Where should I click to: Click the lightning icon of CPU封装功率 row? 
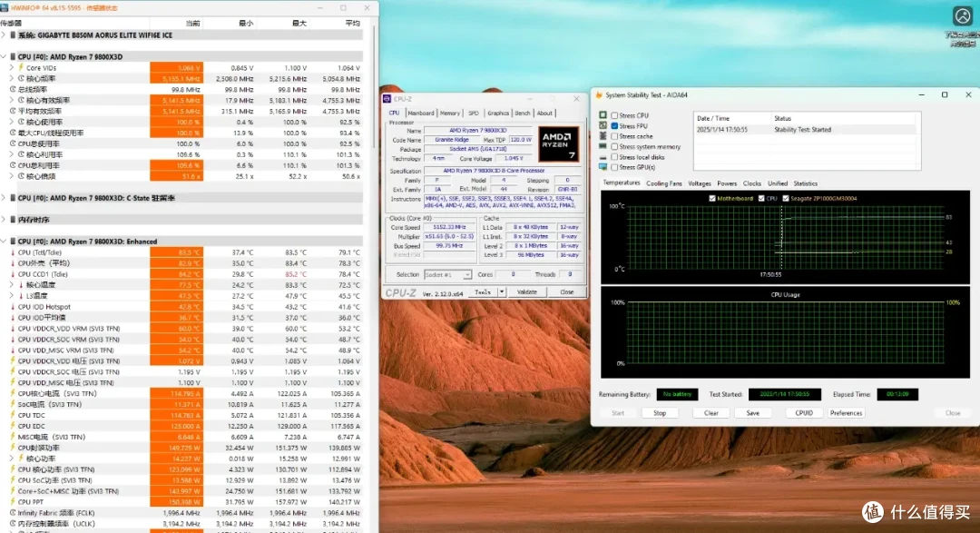(13, 448)
